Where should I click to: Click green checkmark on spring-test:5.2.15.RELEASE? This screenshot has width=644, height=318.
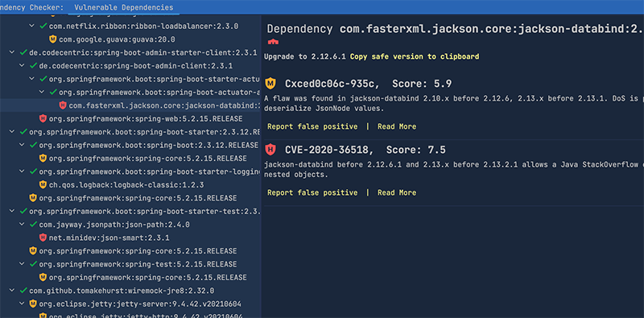[x=33, y=264]
